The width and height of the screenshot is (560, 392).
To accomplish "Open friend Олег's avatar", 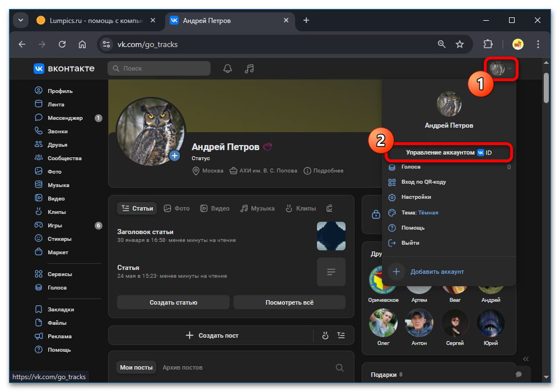I will 383,323.
